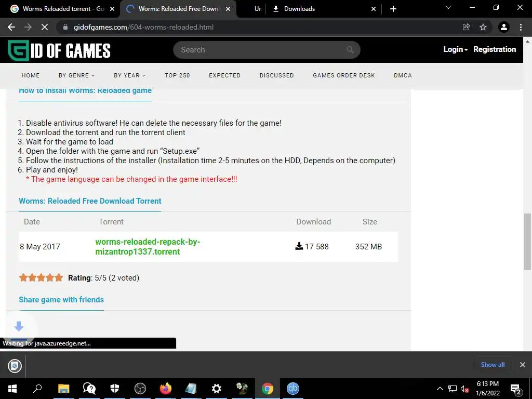This screenshot has height=399, width=532.
Task: Close the Downloads tab
Action: pos(374,9)
